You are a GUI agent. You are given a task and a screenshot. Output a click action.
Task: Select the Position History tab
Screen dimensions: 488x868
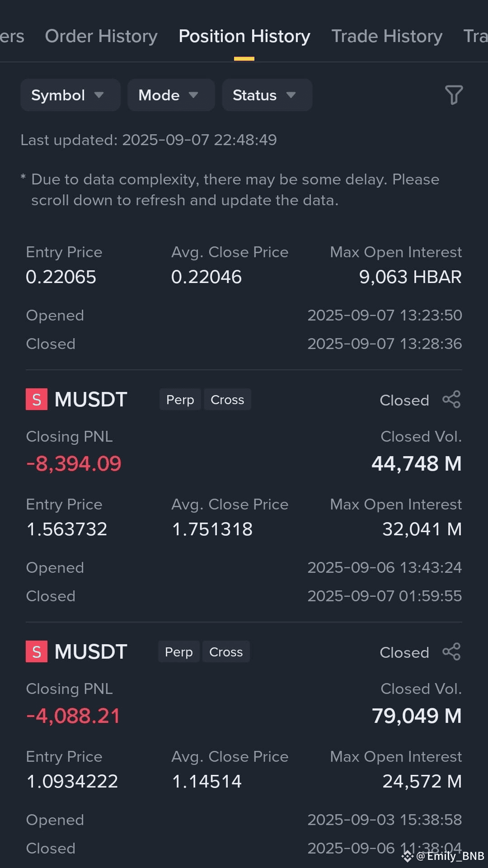[244, 36]
